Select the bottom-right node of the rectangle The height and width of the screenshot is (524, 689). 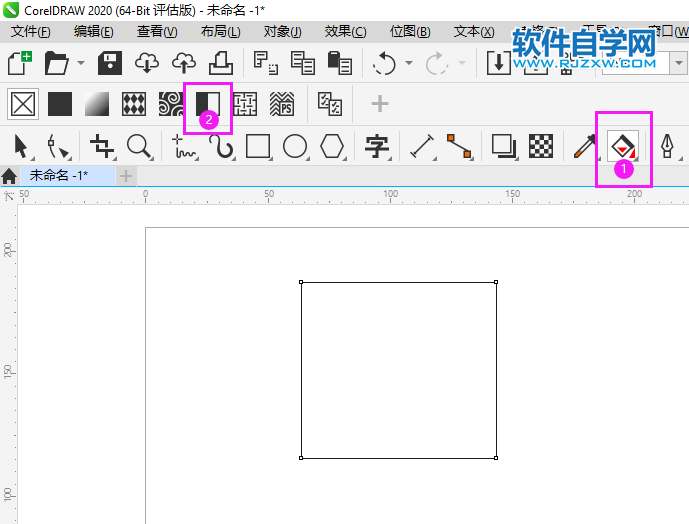(496, 458)
